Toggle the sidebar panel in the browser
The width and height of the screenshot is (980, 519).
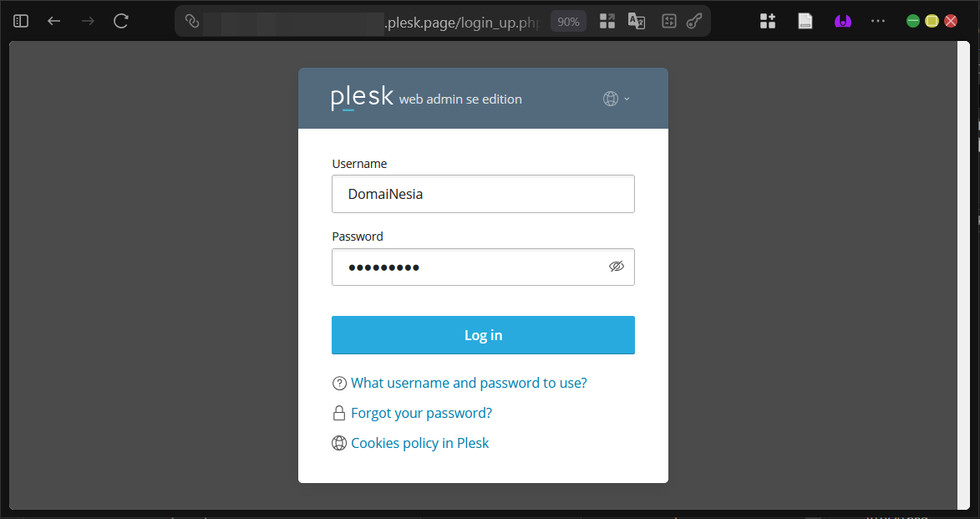pyautogui.click(x=20, y=20)
